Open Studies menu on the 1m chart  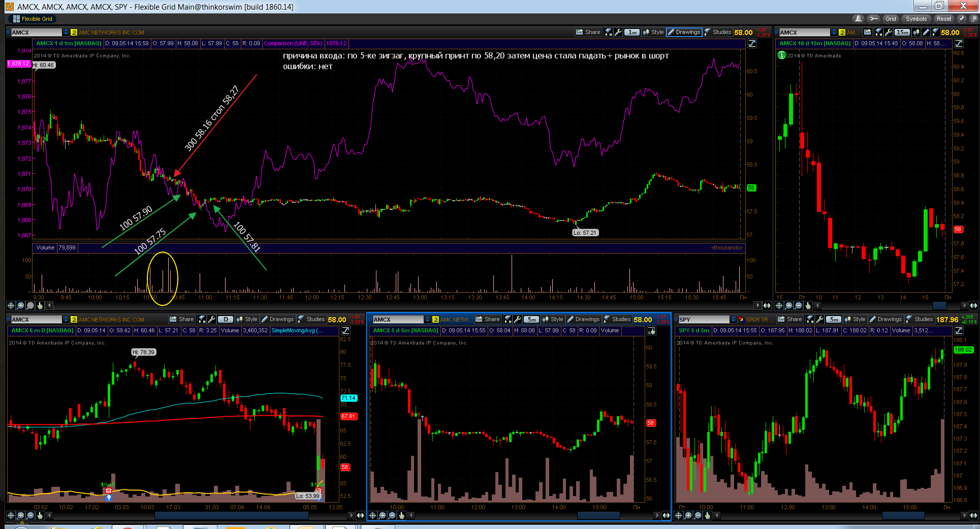[x=717, y=32]
